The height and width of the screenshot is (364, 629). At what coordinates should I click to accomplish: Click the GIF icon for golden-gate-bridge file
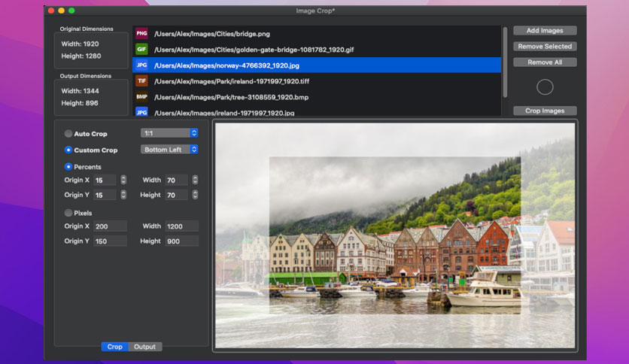141,49
